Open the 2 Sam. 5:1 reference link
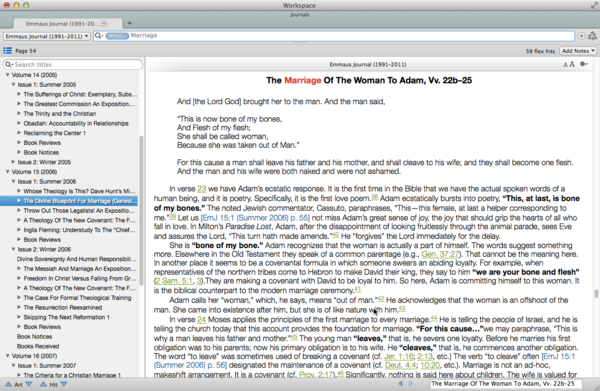 (174, 281)
